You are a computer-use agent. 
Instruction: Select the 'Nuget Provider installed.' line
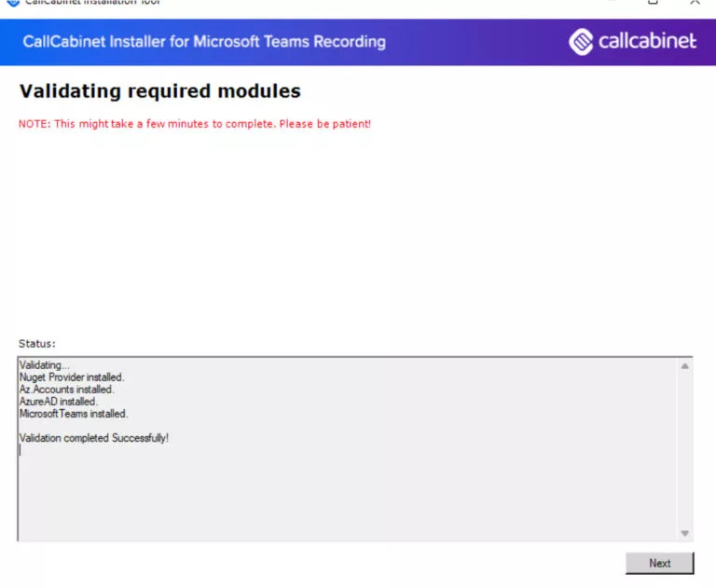[x=72, y=377]
